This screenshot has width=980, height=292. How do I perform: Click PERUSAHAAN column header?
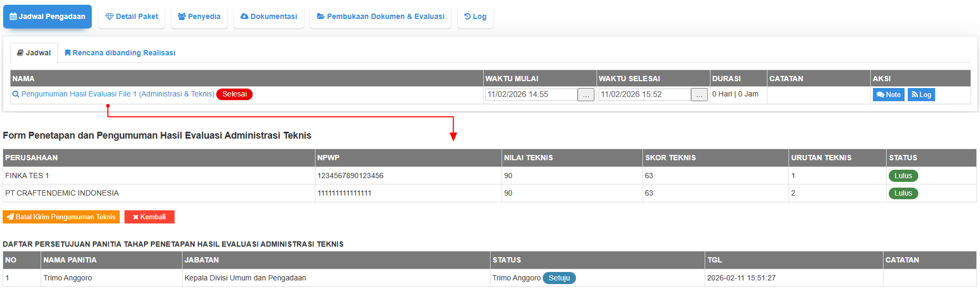tap(159, 158)
